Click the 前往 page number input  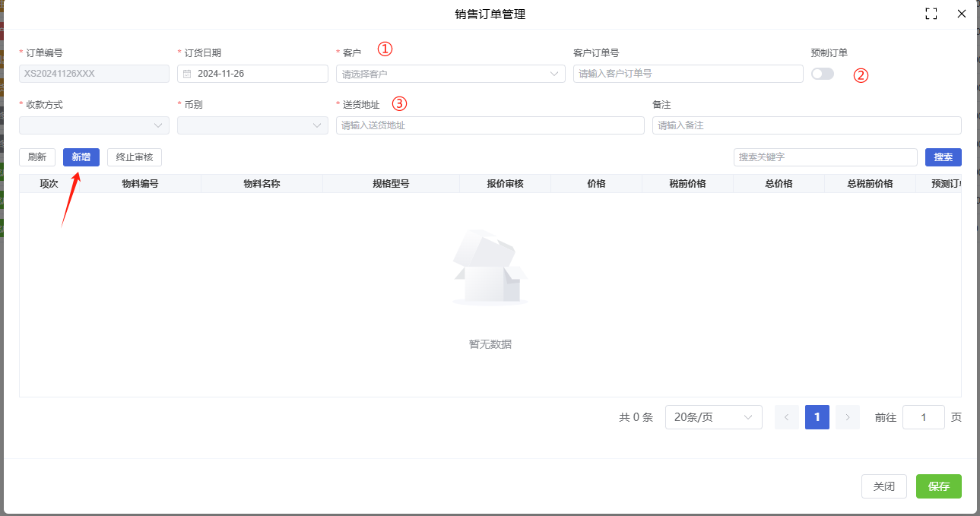(x=924, y=417)
